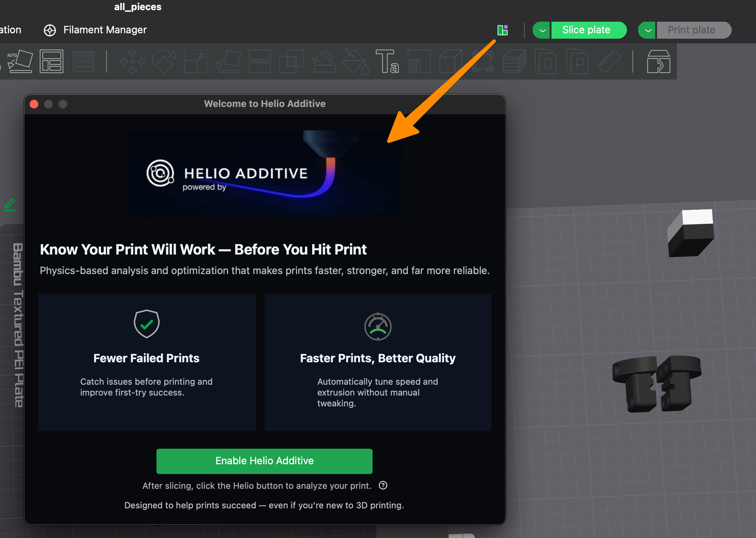The height and width of the screenshot is (538, 756).
Task: Expand the Slice plate dropdown arrow
Action: tap(542, 30)
